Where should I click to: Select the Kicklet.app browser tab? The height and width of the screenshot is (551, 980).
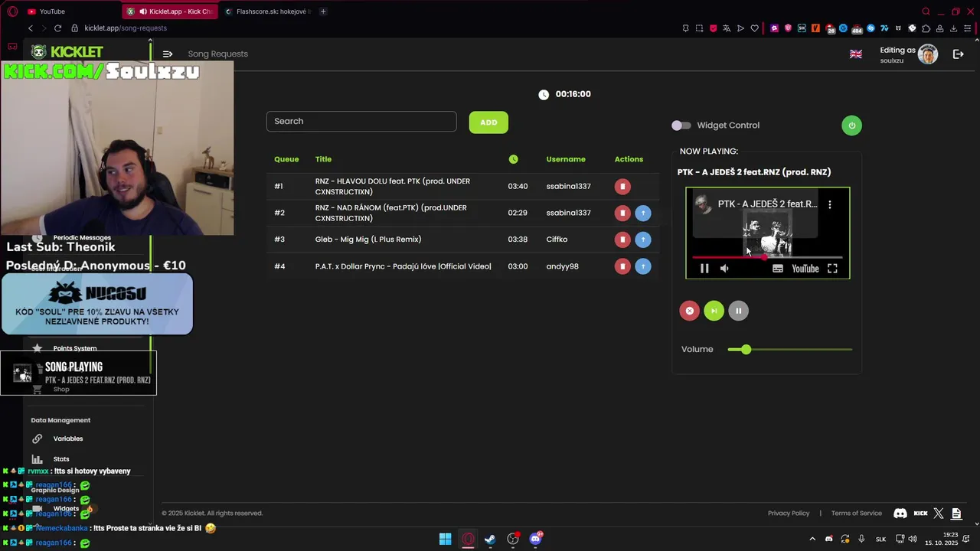coord(170,11)
